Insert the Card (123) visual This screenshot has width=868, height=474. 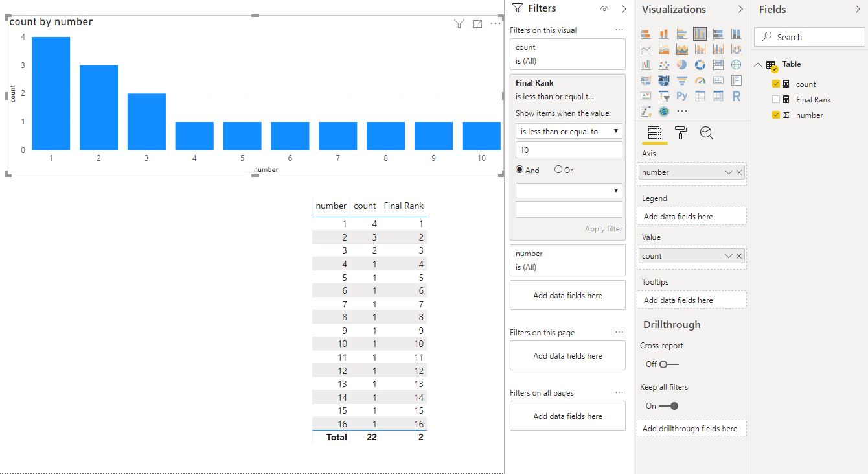(718, 80)
